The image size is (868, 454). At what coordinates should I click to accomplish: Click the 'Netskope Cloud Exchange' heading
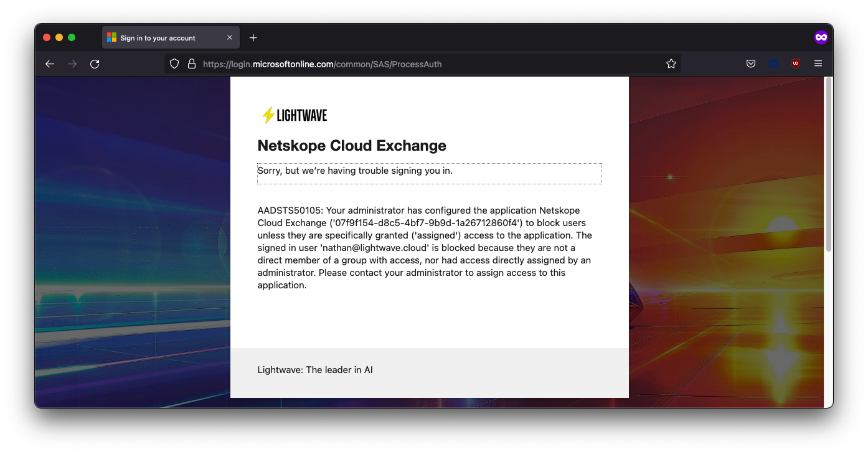pyautogui.click(x=352, y=146)
